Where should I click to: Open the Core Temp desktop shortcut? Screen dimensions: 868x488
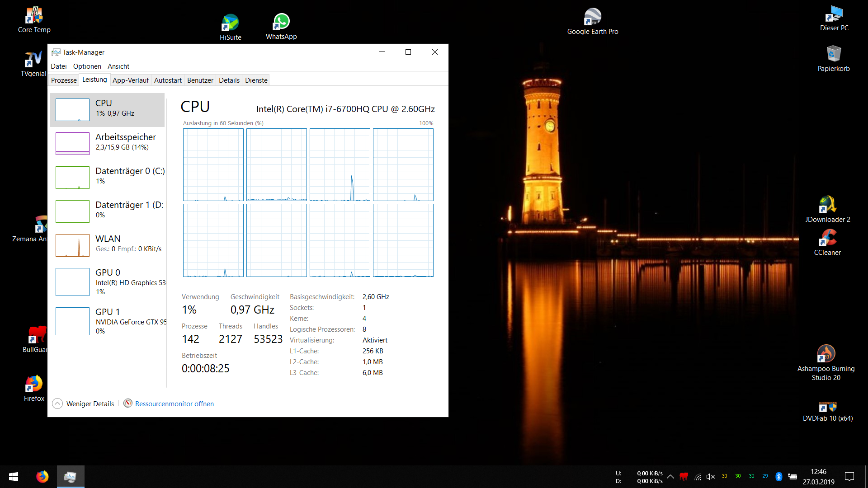click(34, 20)
